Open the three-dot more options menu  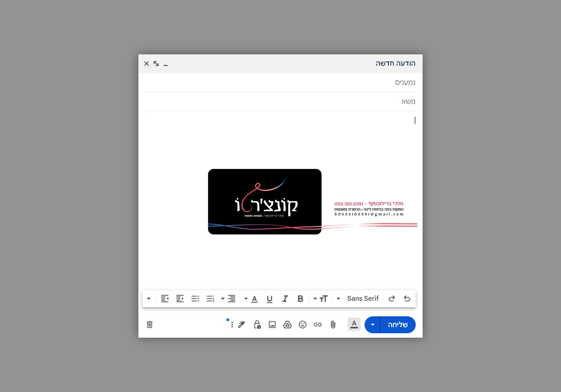point(232,324)
